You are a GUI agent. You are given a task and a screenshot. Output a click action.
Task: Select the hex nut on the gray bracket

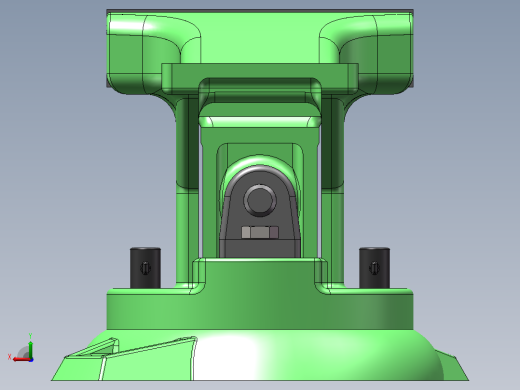[260, 232]
